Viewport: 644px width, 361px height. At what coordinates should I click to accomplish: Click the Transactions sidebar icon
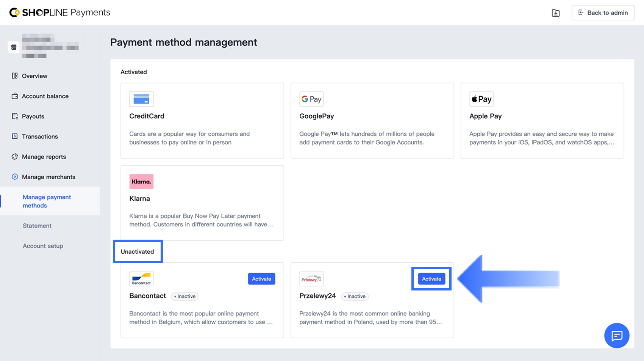pos(15,137)
